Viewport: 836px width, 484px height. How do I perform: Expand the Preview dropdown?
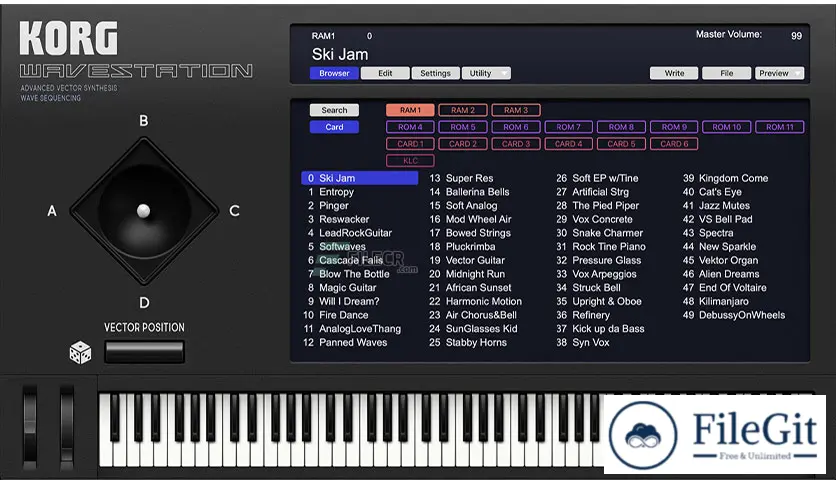pyautogui.click(x=779, y=73)
